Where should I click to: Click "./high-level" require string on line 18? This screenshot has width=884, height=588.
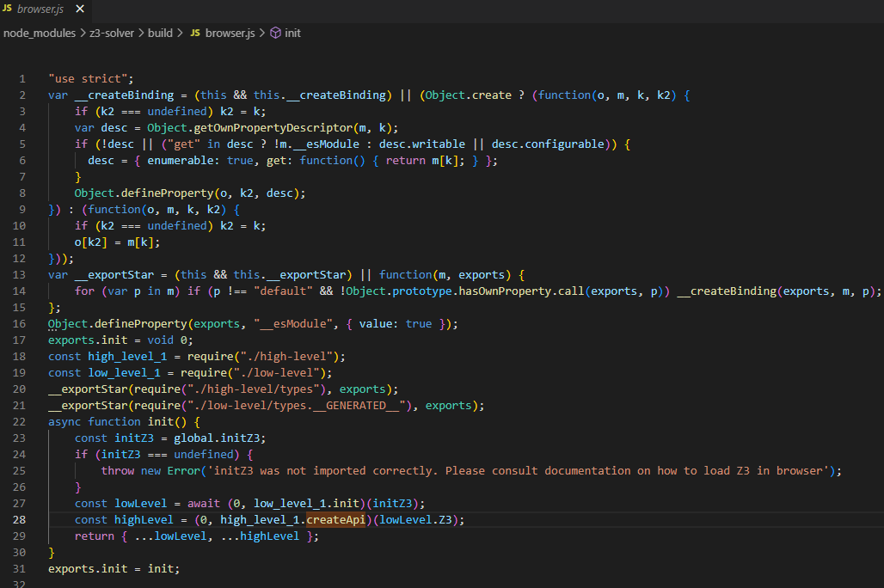coord(286,357)
